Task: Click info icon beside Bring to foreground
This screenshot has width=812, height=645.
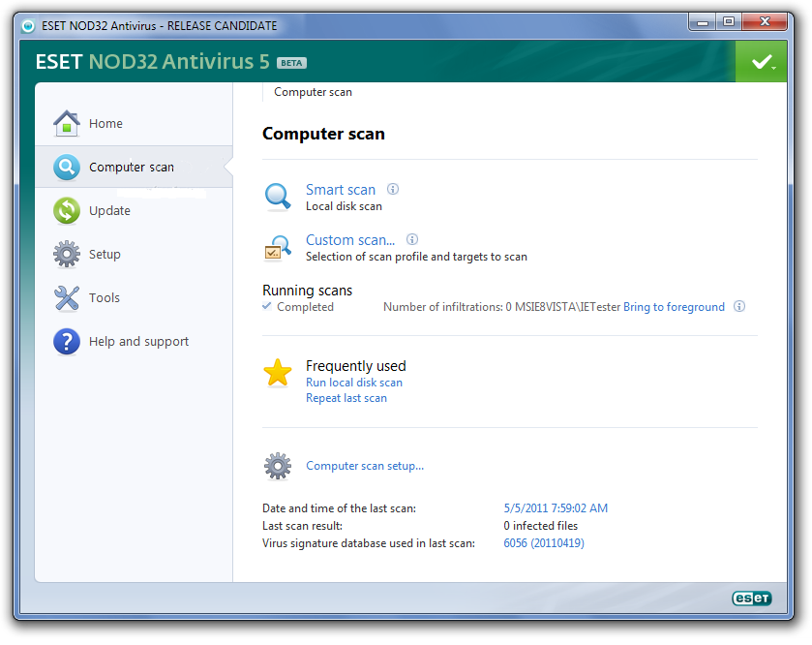Action: coord(739,306)
